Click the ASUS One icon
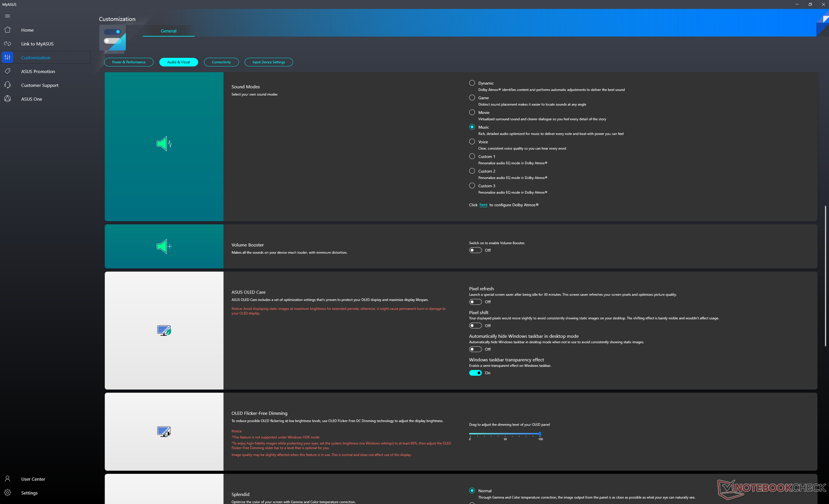The height and width of the screenshot is (504, 829). pyautogui.click(x=7, y=99)
